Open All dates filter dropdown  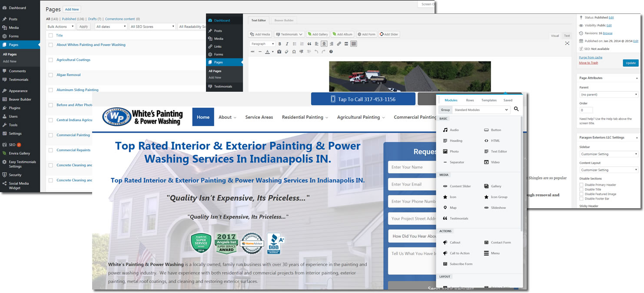pyautogui.click(x=111, y=27)
